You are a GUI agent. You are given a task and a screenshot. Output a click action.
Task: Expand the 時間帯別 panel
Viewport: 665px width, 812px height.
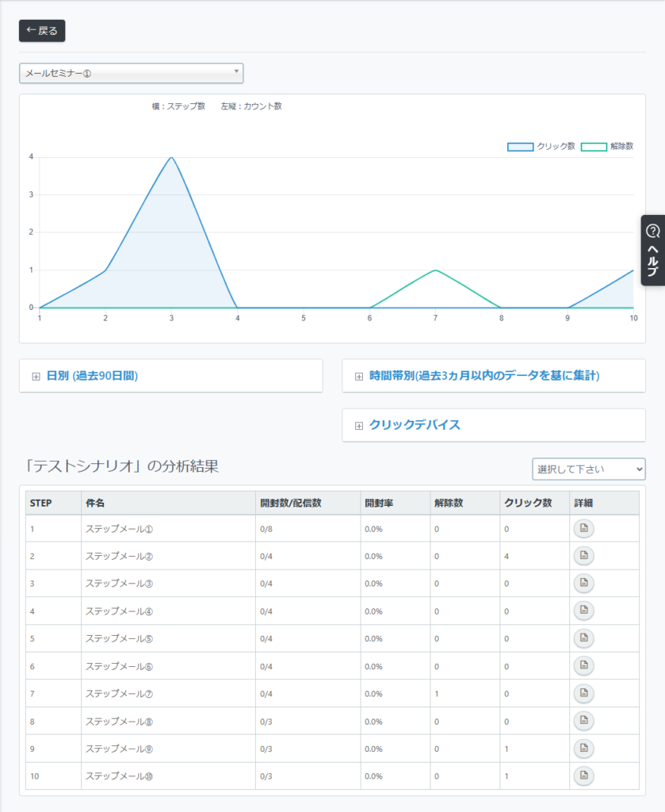(x=494, y=376)
